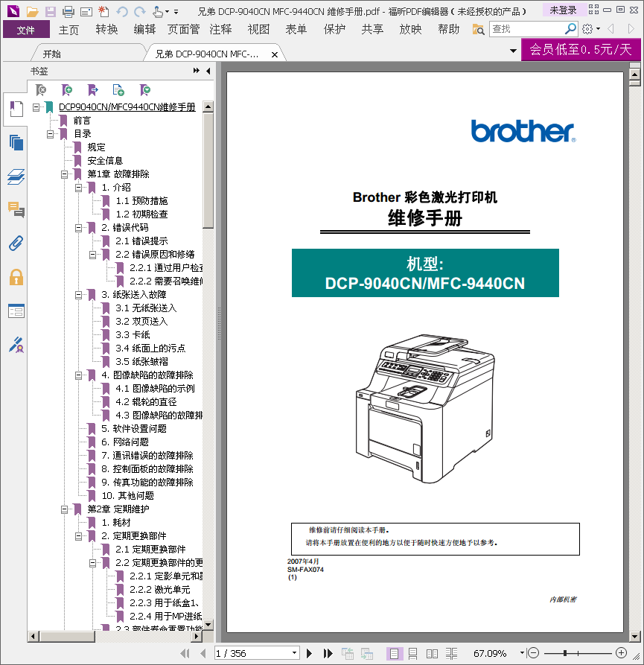644x665 pixels.
Task: Enable facing pages view mode
Action: (432, 654)
